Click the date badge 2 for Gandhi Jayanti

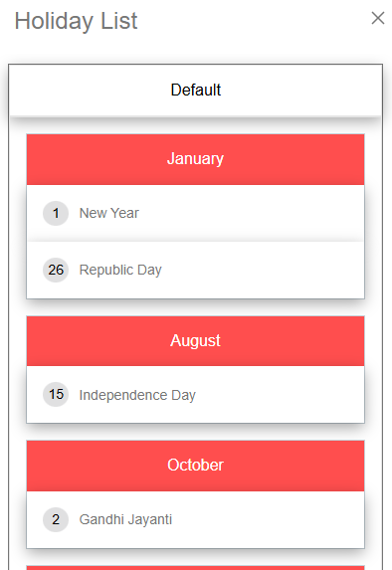(56, 519)
